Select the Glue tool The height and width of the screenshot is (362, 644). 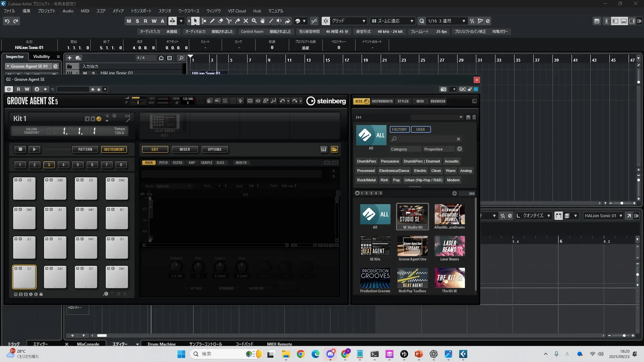pos(237,21)
